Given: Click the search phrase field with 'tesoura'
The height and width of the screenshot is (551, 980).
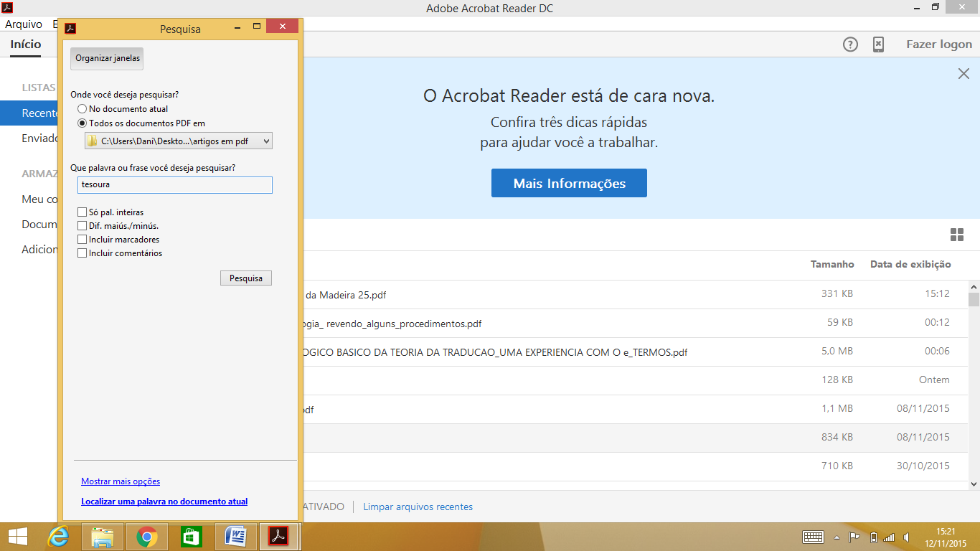Looking at the screenshot, I should coord(175,184).
